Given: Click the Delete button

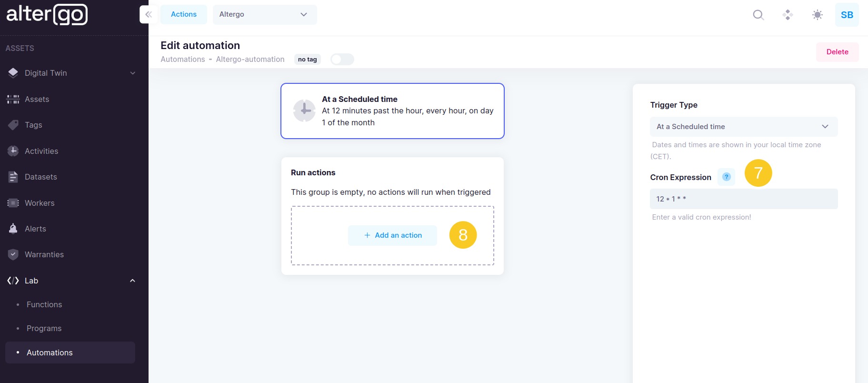Looking at the screenshot, I should pos(837,52).
